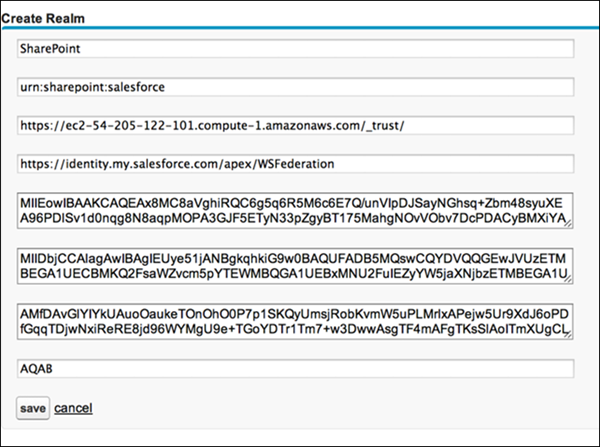Viewport: 600px width, 447px height.
Task: Click the Create Realm heading
Action: [x=43, y=18]
